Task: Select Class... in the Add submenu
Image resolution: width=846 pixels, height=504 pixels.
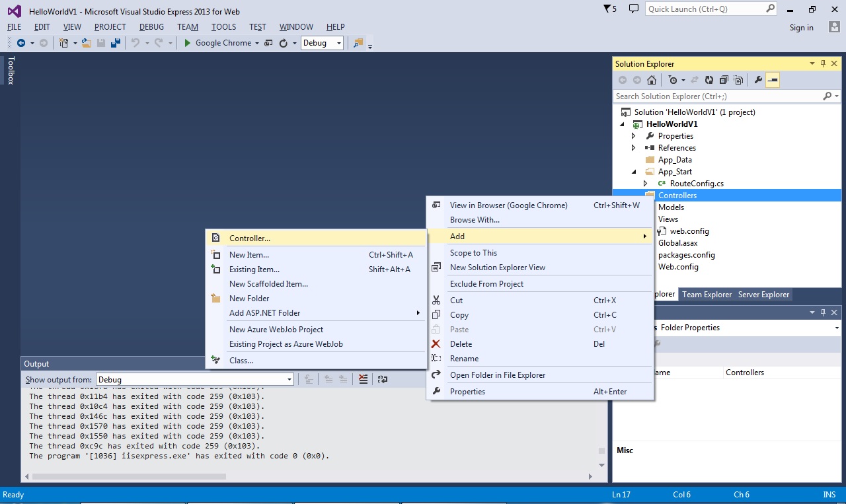Action: pyautogui.click(x=316, y=361)
